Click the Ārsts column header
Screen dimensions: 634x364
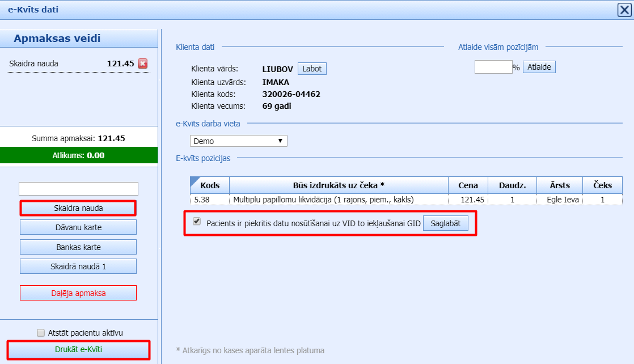pyautogui.click(x=560, y=185)
